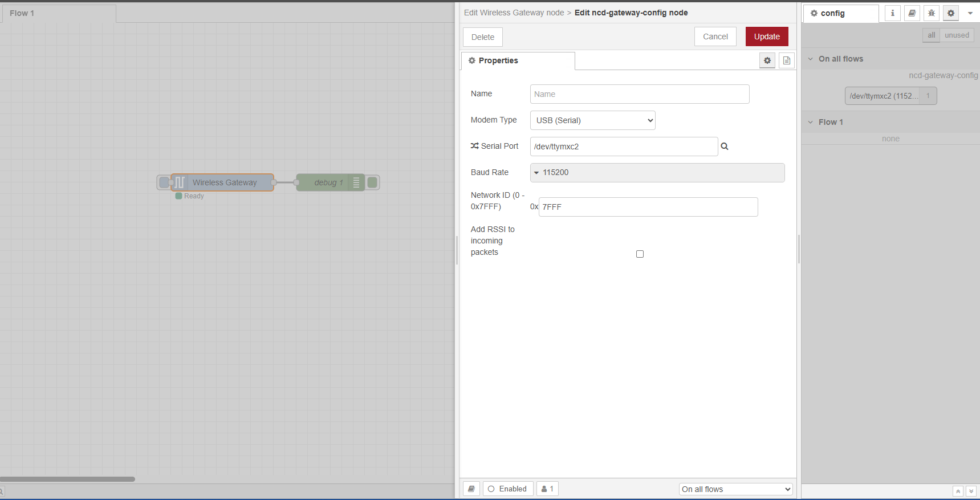Search for available serial ports
The width and height of the screenshot is (980, 500).
725,147
